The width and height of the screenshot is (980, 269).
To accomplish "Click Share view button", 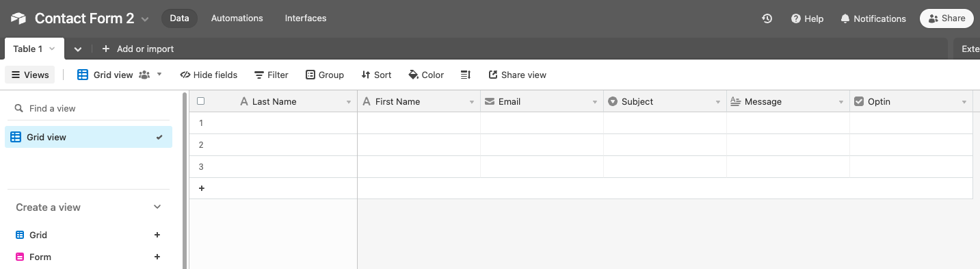I will pyautogui.click(x=518, y=75).
